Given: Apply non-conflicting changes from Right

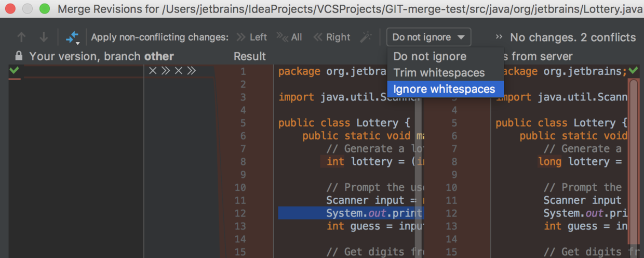Looking at the screenshot, I should (x=331, y=37).
